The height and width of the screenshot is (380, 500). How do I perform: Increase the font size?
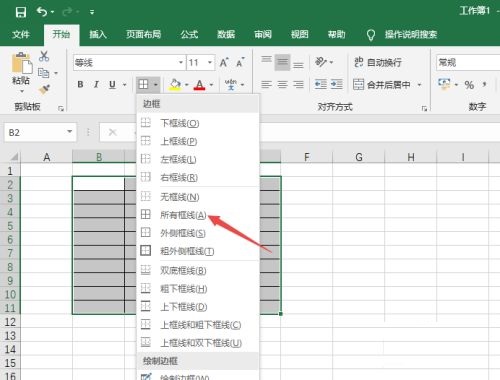pyautogui.click(x=224, y=62)
